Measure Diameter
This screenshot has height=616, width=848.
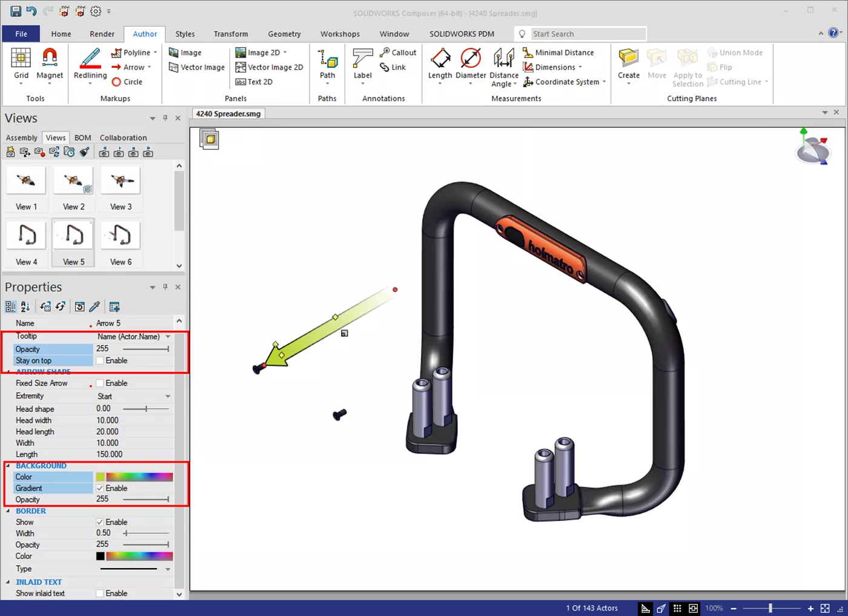pos(471,65)
